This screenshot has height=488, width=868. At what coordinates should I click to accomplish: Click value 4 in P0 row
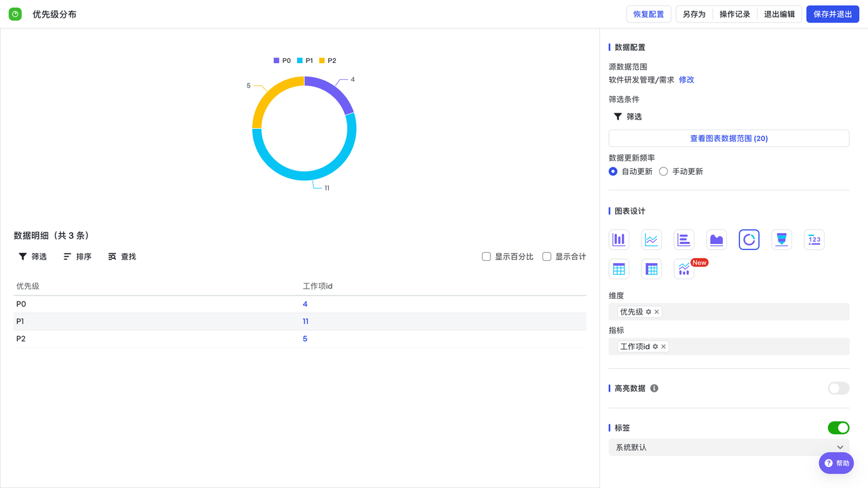coord(305,304)
